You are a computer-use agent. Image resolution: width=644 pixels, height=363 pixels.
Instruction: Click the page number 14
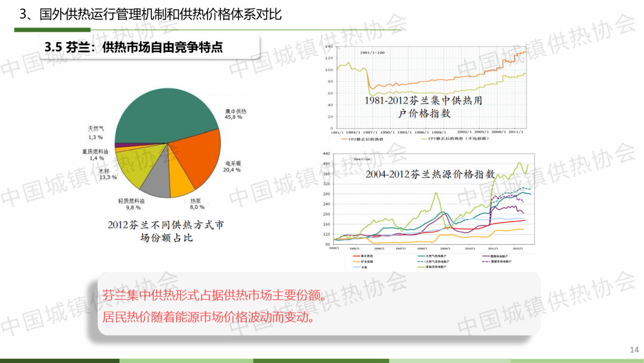[634, 349]
